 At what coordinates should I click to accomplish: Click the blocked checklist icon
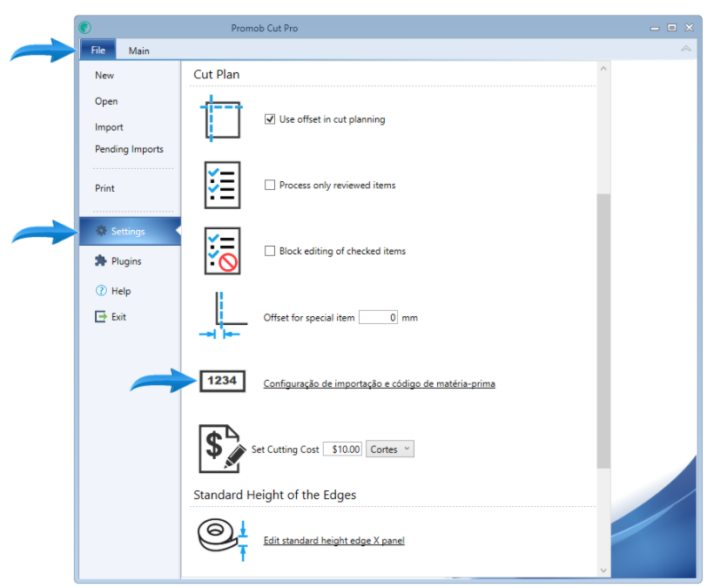coord(222,251)
